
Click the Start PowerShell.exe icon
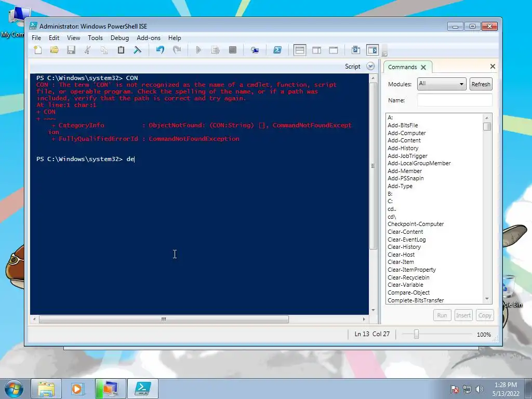pyautogui.click(x=277, y=50)
